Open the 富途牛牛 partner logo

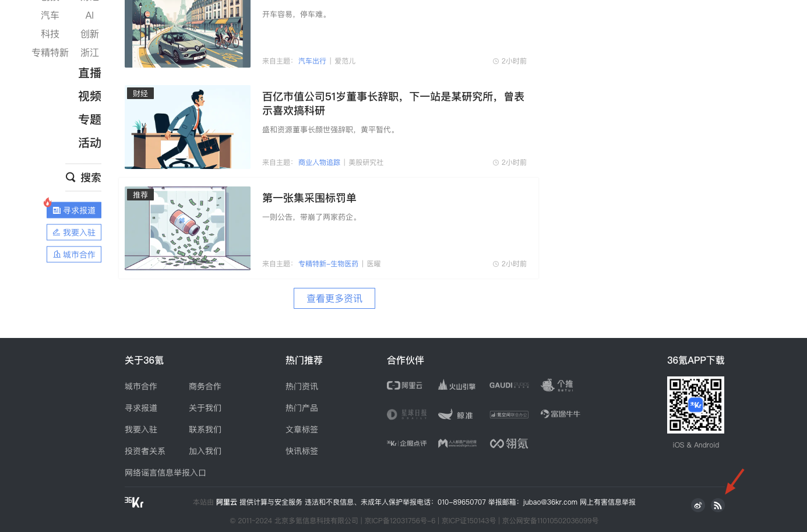pyautogui.click(x=561, y=414)
